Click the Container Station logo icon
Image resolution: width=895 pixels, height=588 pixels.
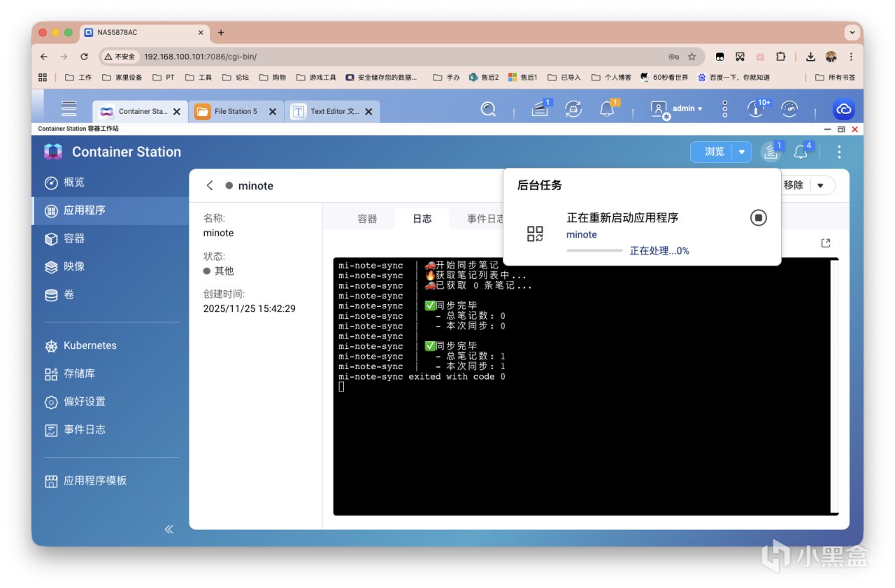tap(53, 152)
